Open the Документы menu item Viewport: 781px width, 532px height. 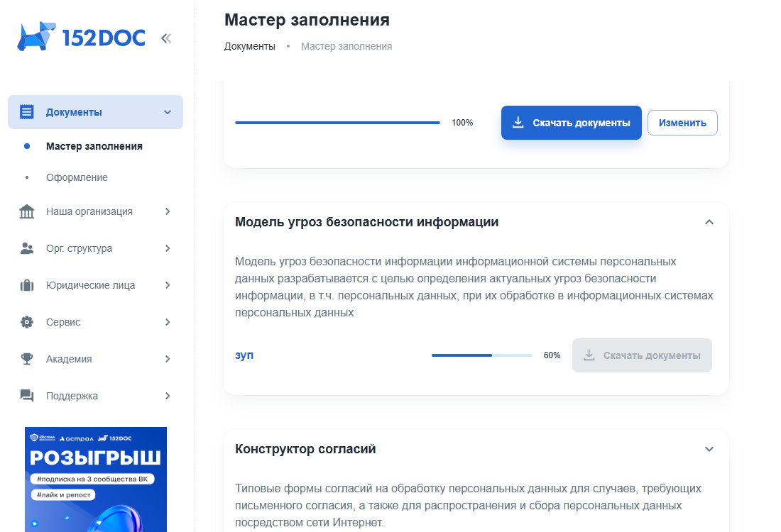point(96,112)
